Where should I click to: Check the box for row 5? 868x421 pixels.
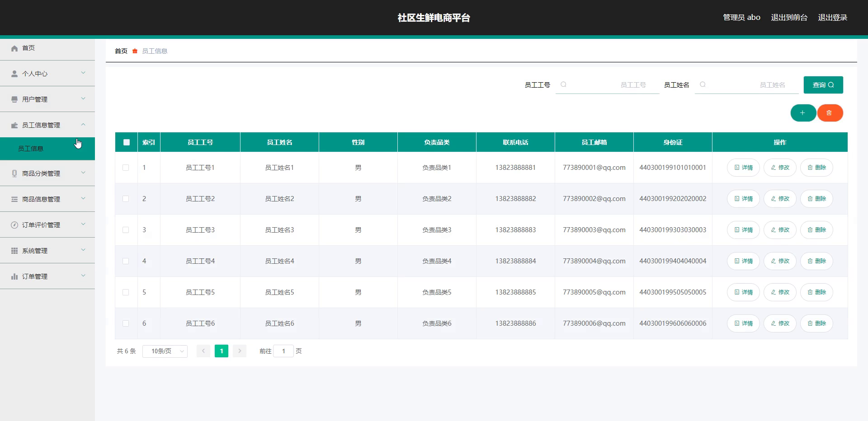click(x=126, y=292)
